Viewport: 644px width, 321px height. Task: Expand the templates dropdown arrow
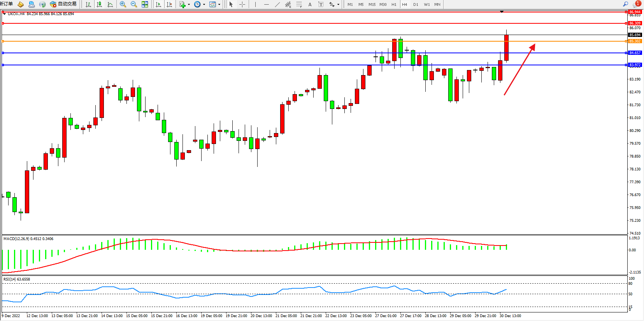[219, 5]
